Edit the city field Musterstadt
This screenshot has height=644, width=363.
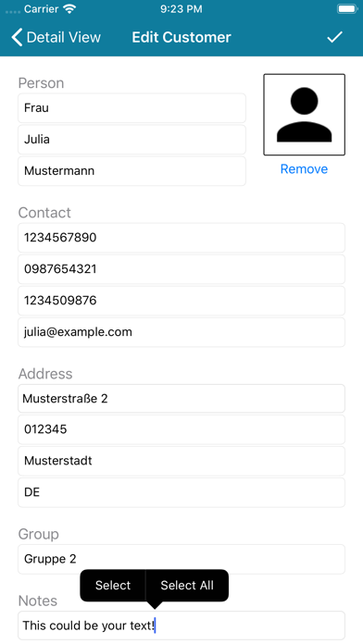(x=181, y=461)
